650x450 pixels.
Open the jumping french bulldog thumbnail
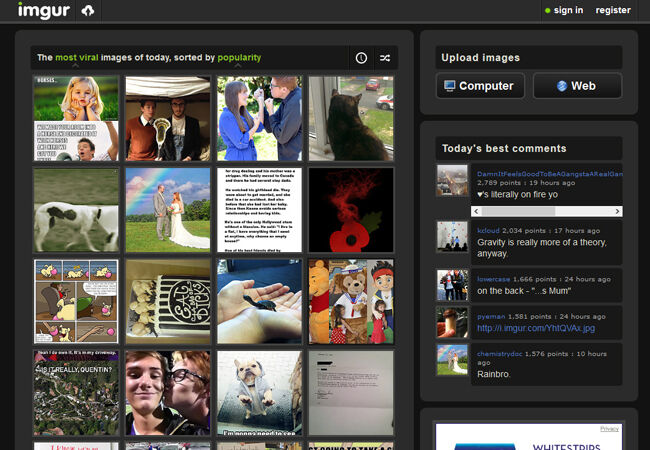click(260, 393)
